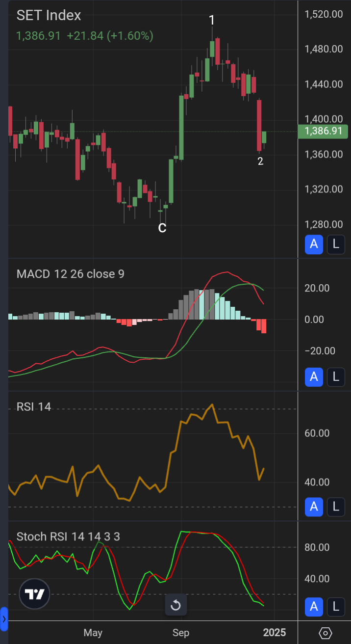Toggle auto scale (A) on the Stoch RSI pane
This screenshot has width=351, height=644.
[x=314, y=607]
